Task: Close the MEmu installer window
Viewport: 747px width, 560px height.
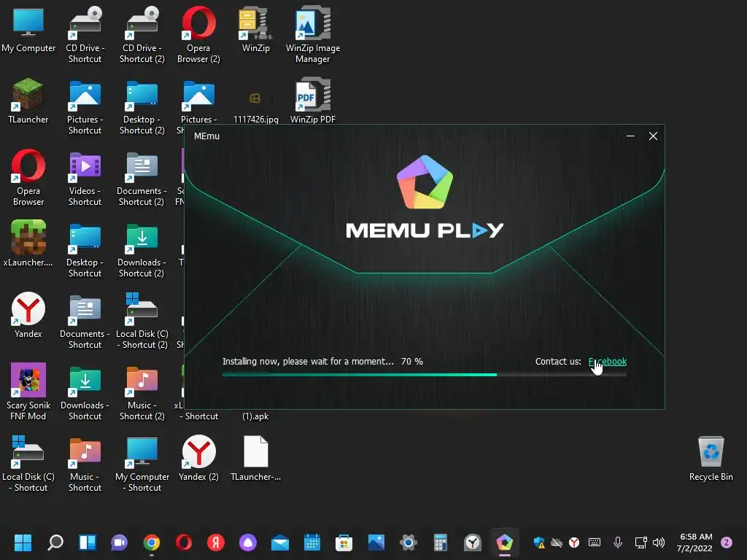Action: coord(653,136)
